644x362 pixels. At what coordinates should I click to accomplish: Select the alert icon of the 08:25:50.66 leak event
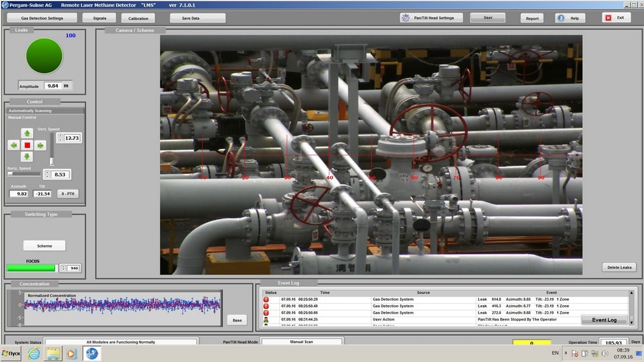[266, 312]
